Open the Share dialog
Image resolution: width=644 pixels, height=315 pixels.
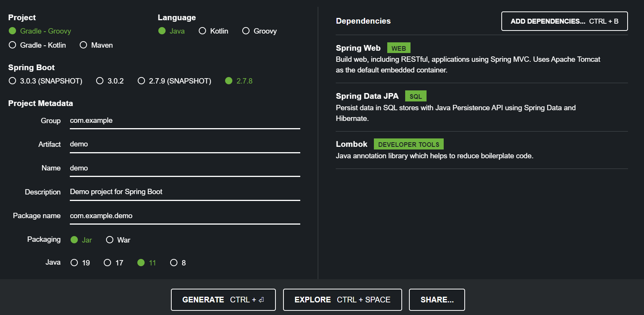(437, 300)
